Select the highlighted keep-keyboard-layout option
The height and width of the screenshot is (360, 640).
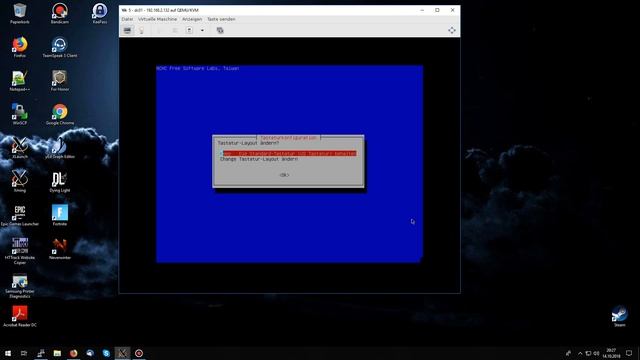[289, 153]
